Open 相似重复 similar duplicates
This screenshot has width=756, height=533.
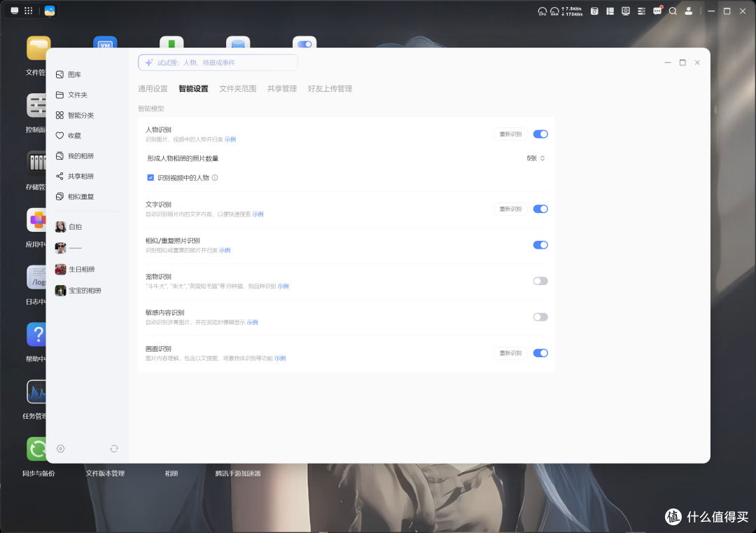pos(75,196)
